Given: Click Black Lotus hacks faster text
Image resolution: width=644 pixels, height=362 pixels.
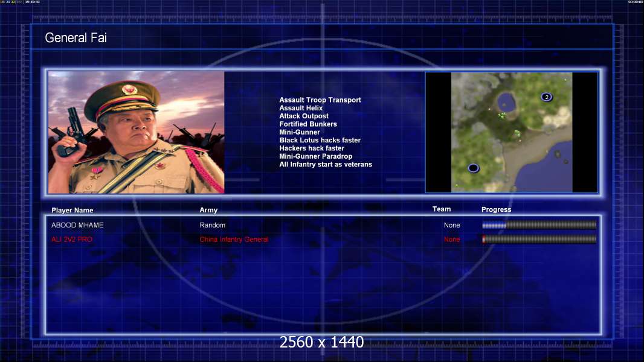Looking at the screenshot, I should (x=320, y=140).
